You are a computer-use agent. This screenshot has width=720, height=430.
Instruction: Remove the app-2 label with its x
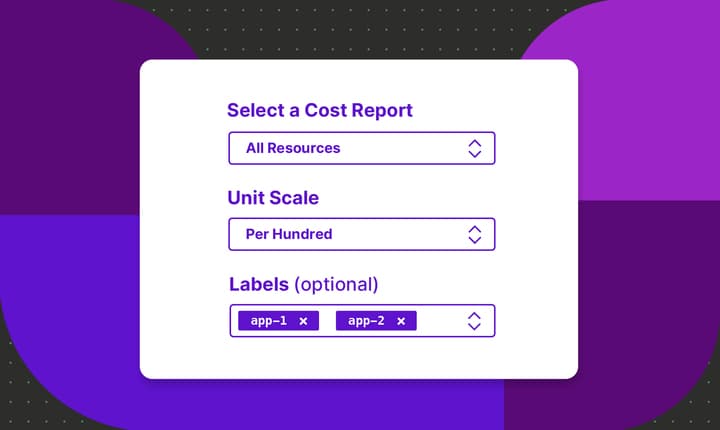[x=401, y=321]
